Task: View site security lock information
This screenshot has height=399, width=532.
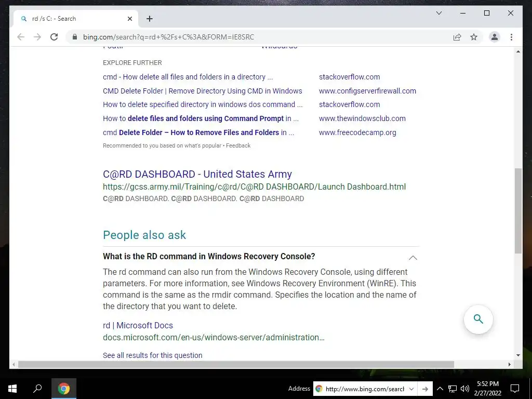Action: [x=75, y=37]
